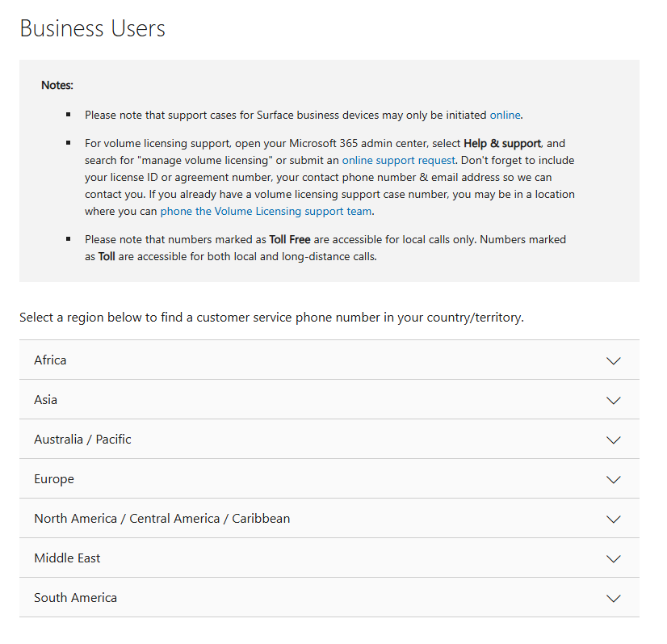Click the Europe row's chevron arrow
Image resolution: width=667 pixels, height=644 pixels.
(x=613, y=479)
